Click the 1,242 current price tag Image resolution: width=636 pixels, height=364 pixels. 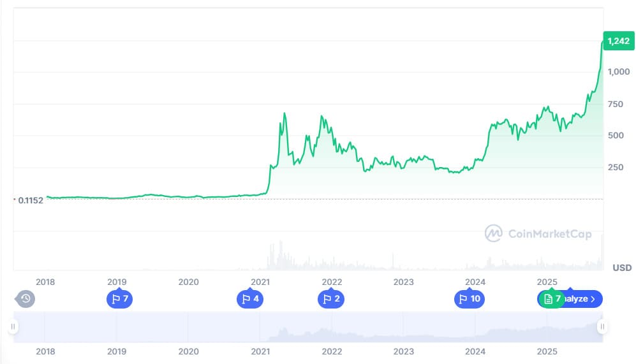tap(618, 41)
